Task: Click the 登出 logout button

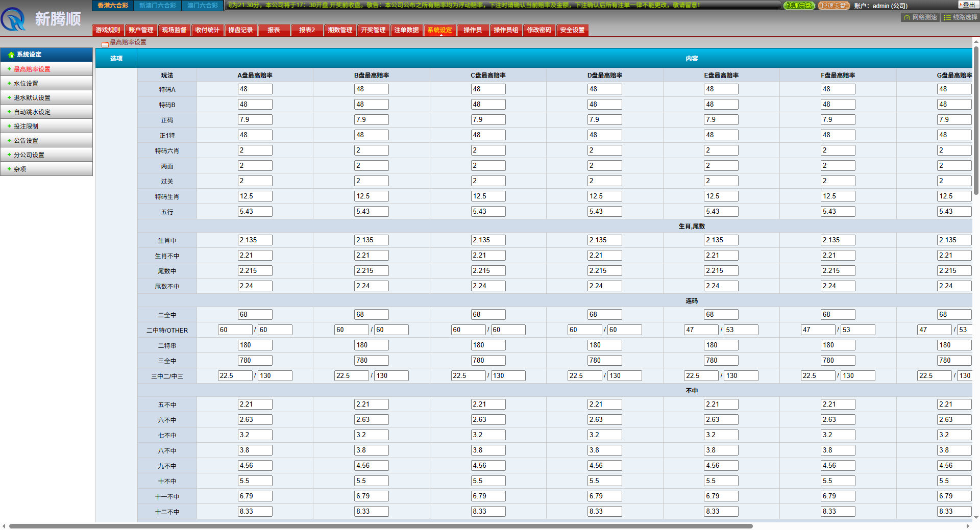Action: 968,5
